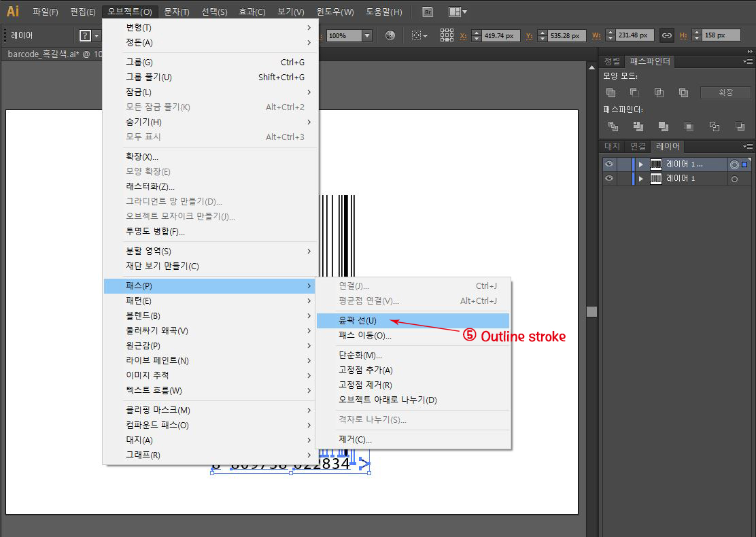Select the barcode_흑갈색.ai document tab
Viewport: 756px width, 537px height.
click(54, 54)
